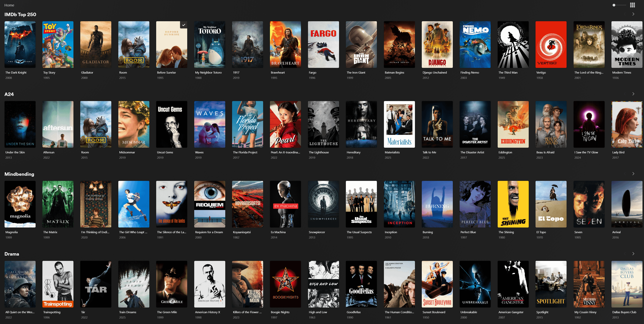Open Dallas Buyers Club poster
The image size is (644, 324).
tap(627, 284)
